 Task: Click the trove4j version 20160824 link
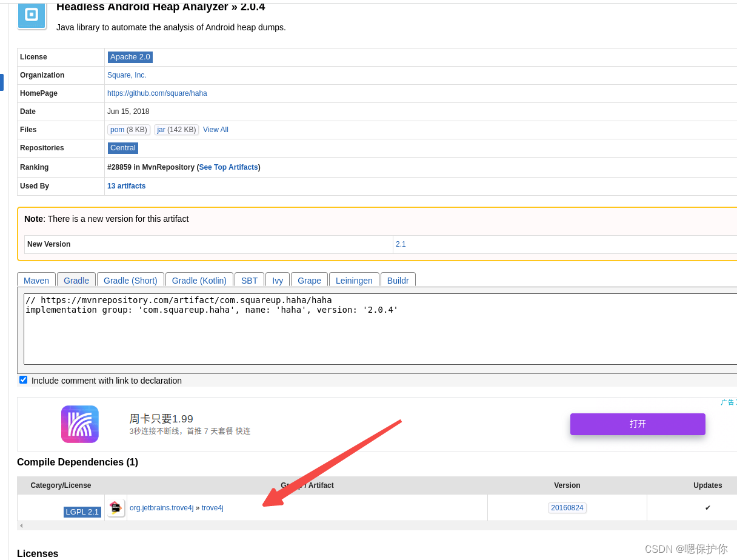(567, 507)
